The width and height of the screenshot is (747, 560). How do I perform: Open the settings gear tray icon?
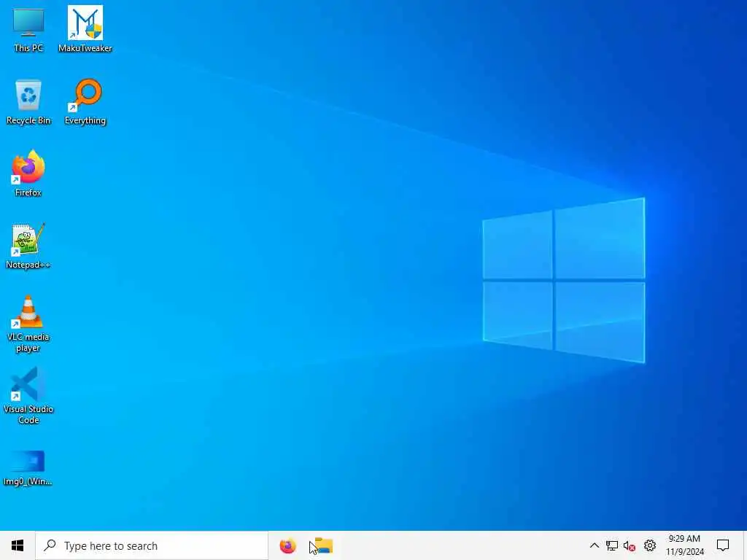click(650, 545)
